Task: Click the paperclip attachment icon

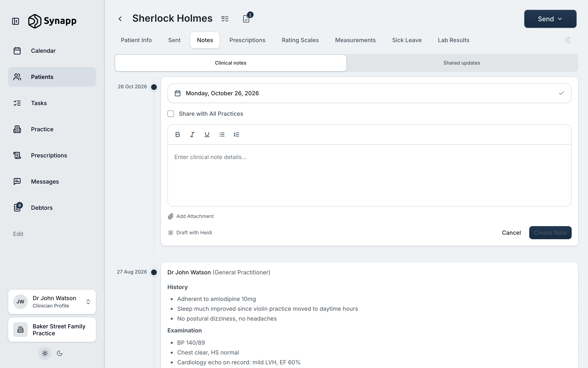Action: (170, 216)
